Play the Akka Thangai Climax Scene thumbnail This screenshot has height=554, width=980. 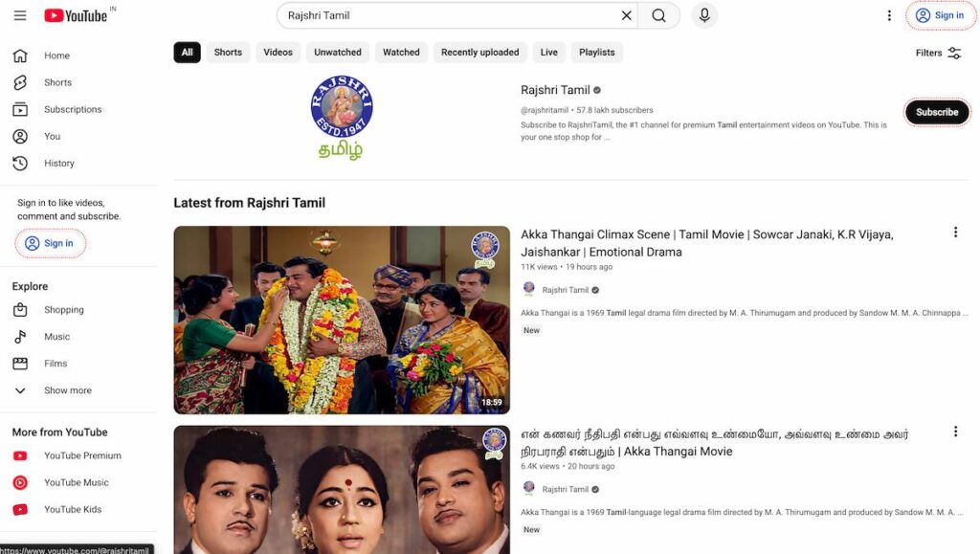[342, 320]
